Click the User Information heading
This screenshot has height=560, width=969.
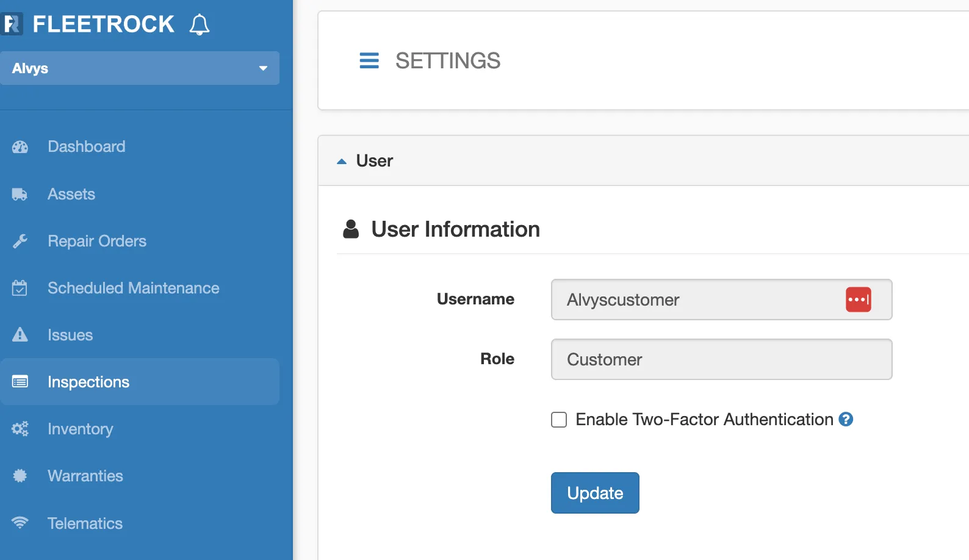455,229
